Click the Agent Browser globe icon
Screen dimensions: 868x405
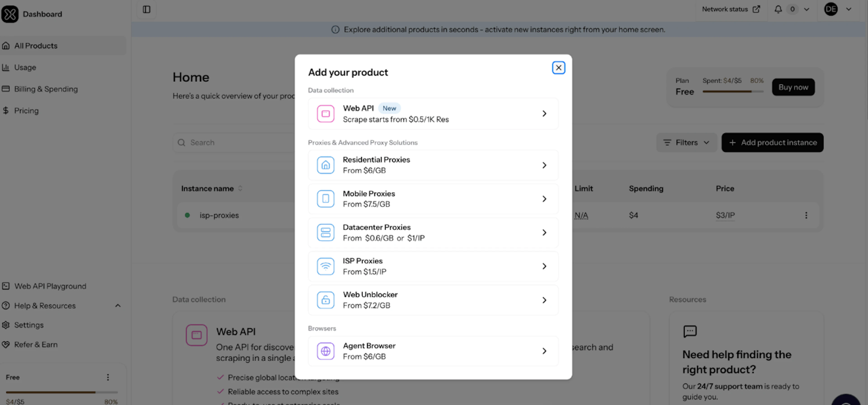pos(325,351)
